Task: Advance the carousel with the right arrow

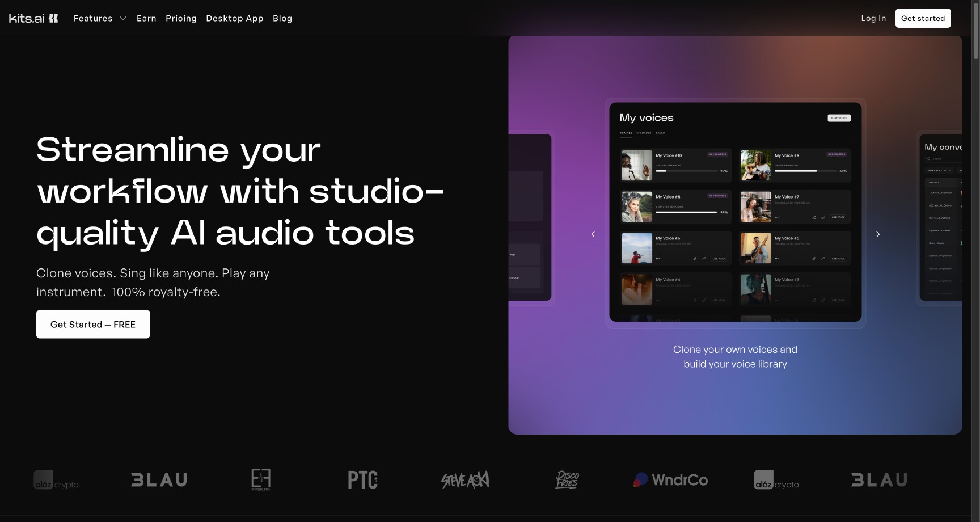Action: click(877, 234)
